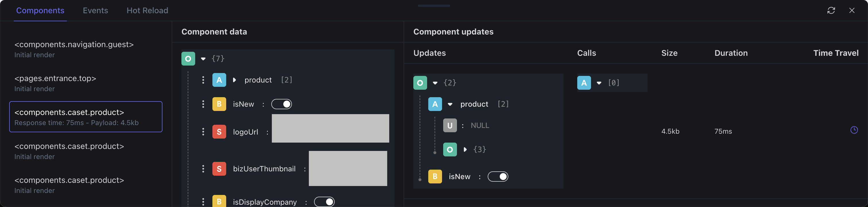Screen dimensions: 868x207
Task: Click root object badge in Updates column
Action: point(420,83)
